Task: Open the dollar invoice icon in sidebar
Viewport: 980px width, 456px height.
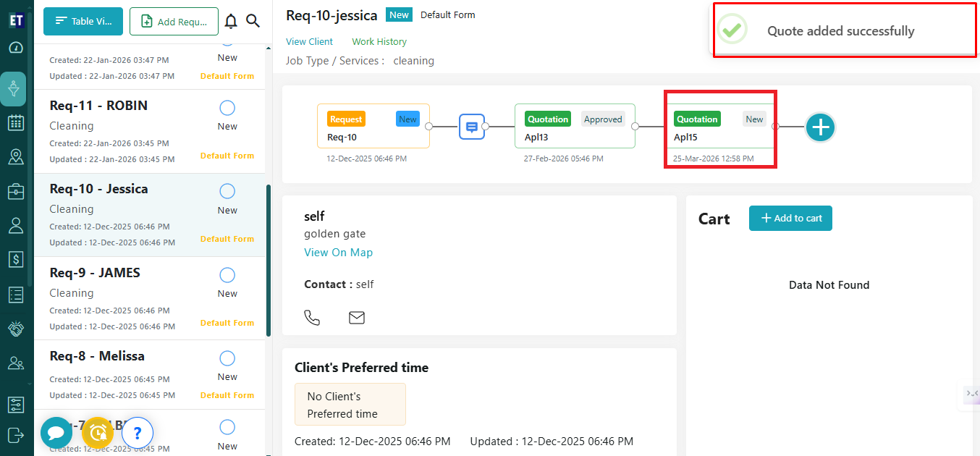Action: (16, 259)
